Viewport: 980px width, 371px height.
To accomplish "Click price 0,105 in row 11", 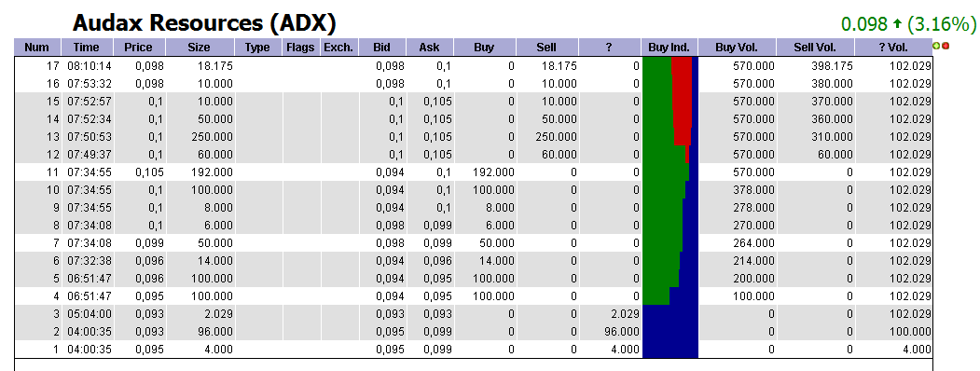I will [x=149, y=172].
